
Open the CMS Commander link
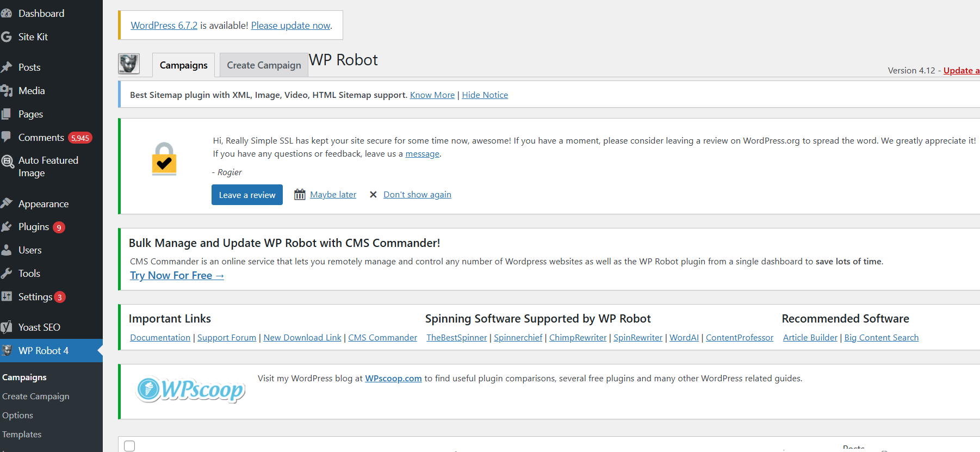(x=383, y=338)
